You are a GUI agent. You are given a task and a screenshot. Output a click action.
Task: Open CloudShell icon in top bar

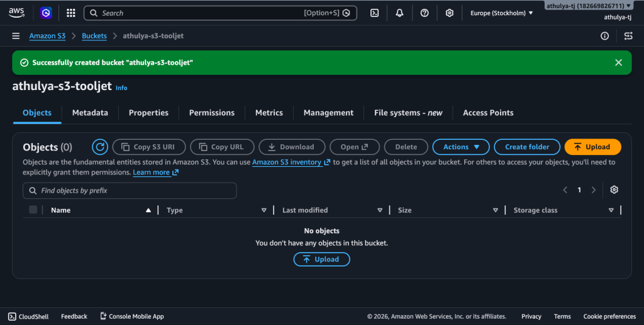click(x=375, y=13)
